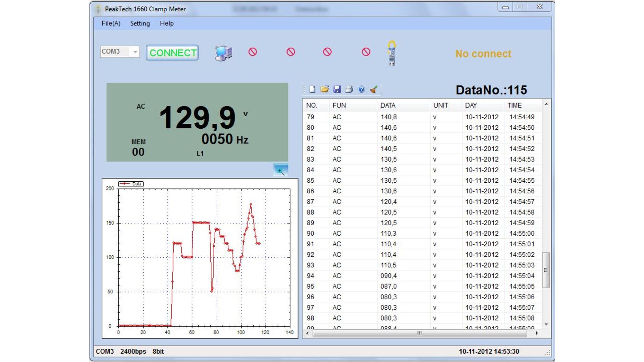Click the chart zoom magnifier icon

[280, 170]
